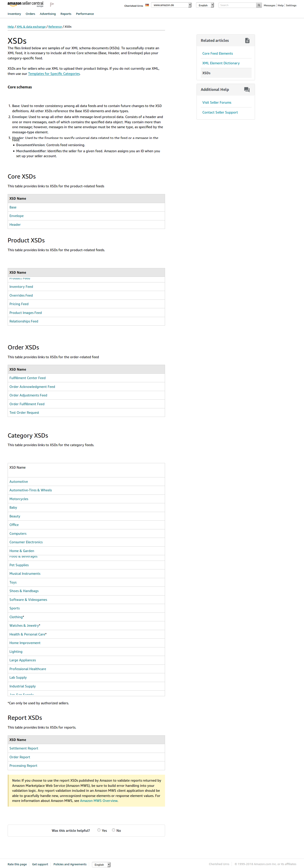The image size is (304, 868).
Task: Open Templates for Specific Categories link
Action: [x=54, y=74]
